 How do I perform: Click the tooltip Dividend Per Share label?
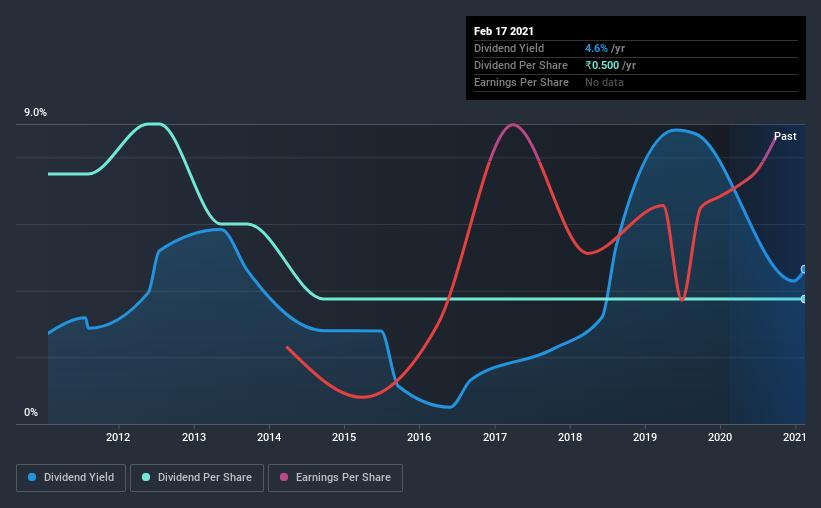520,65
